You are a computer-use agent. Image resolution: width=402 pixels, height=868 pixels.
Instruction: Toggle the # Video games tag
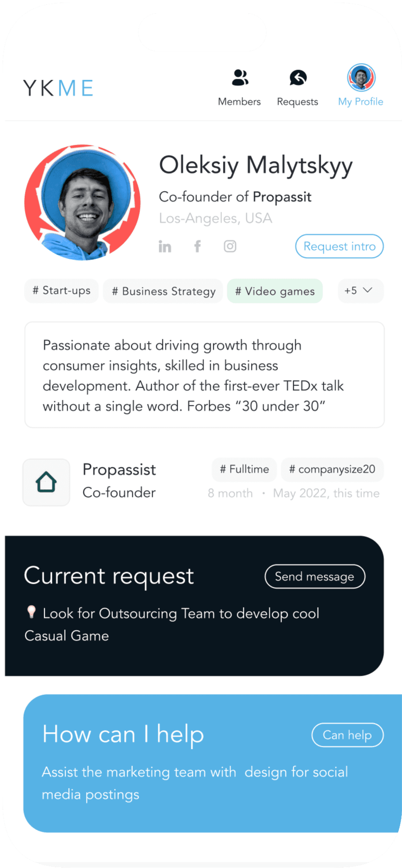tap(275, 291)
